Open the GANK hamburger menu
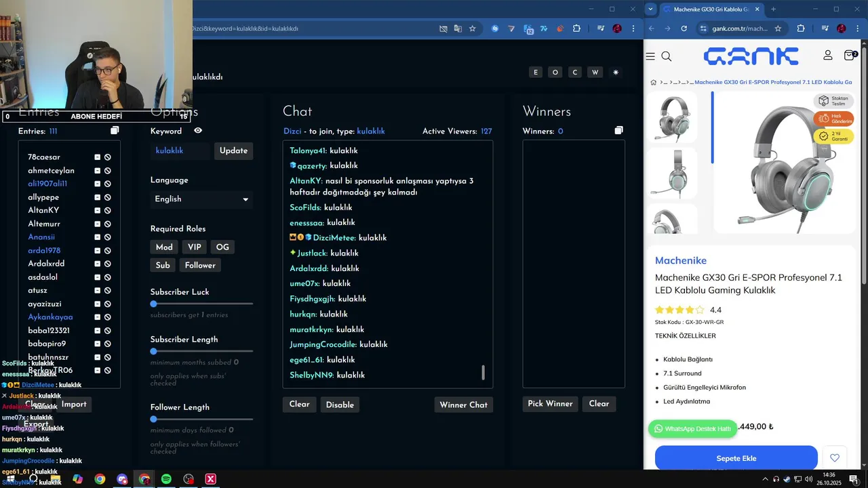This screenshot has width=868, height=488. point(650,56)
